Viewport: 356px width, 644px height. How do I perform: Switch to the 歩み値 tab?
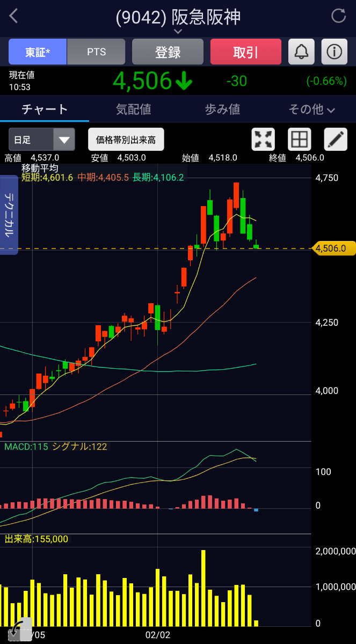pos(222,109)
